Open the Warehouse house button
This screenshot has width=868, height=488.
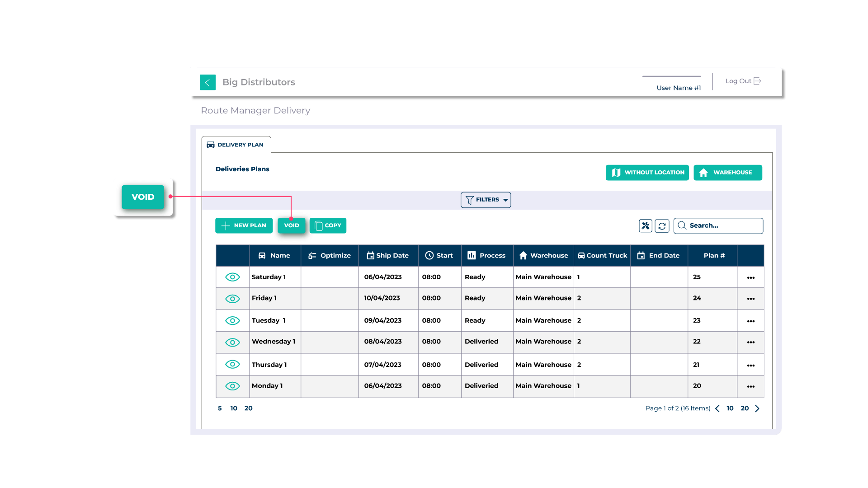(x=727, y=173)
